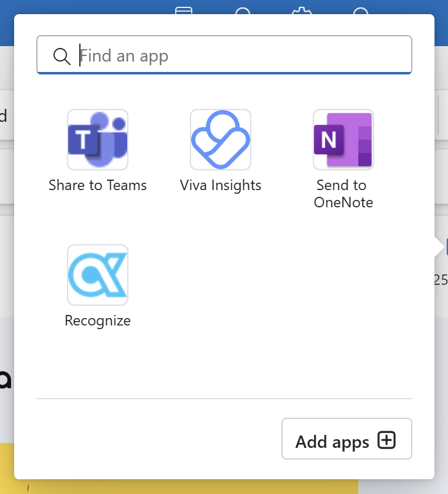The height and width of the screenshot is (494, 448).
Task: Click the blue button at flyout's right edge
Action: (x=445, y=246)
